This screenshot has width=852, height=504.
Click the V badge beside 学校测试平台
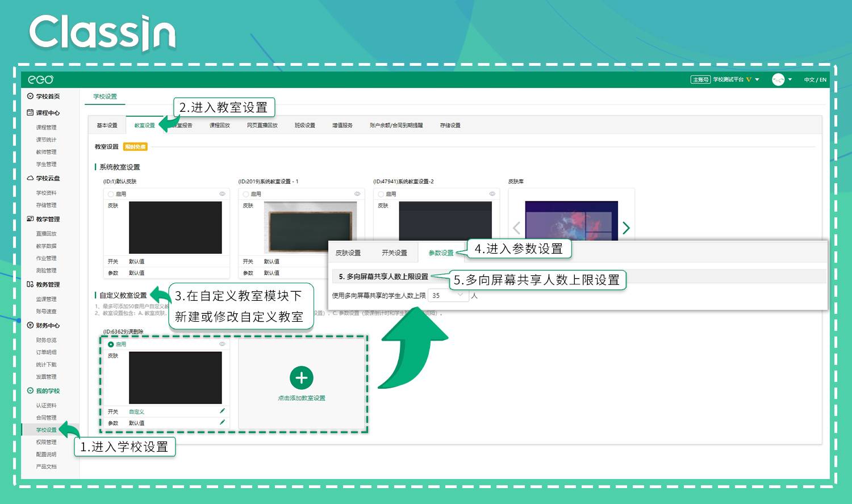click(x=749, y=79)
